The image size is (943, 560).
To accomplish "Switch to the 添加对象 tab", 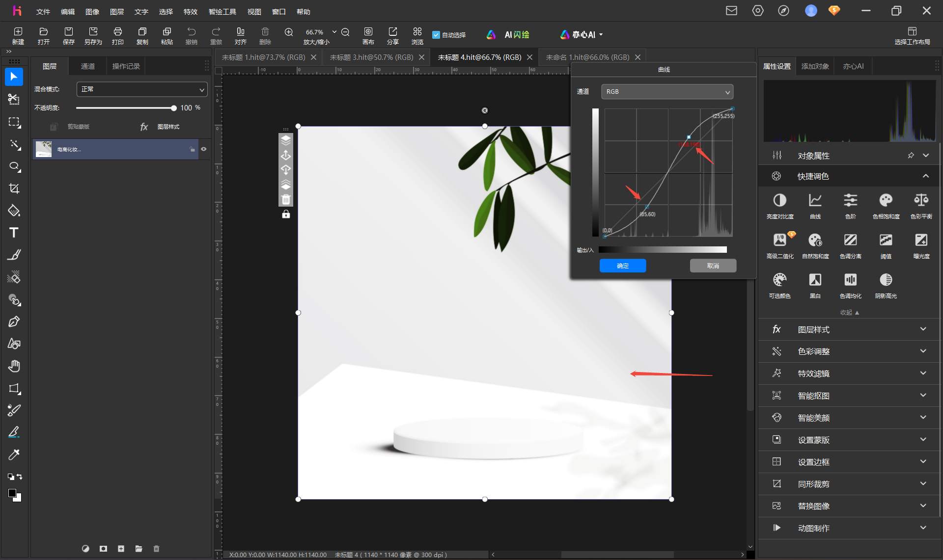I will (x=815, y=66).
